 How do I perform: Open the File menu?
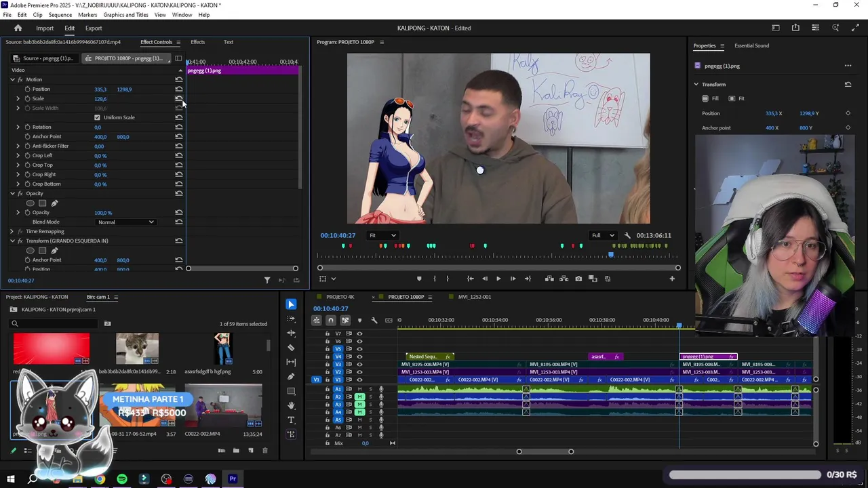[x=7, y=15]
